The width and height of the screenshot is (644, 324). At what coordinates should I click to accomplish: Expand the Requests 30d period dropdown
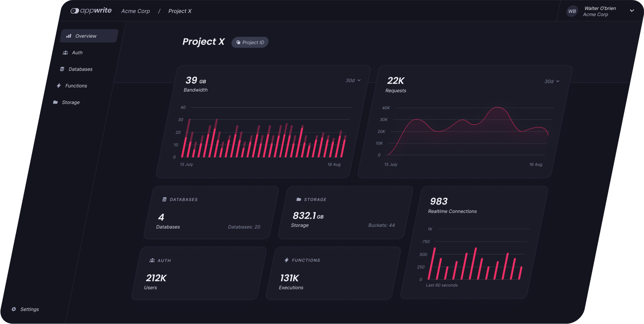pos(552,81)
